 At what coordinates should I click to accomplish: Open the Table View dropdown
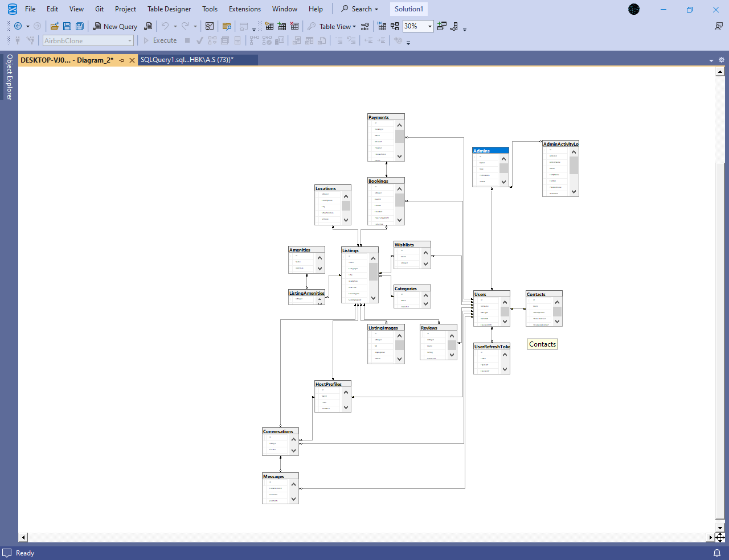[x=338, y=26]
